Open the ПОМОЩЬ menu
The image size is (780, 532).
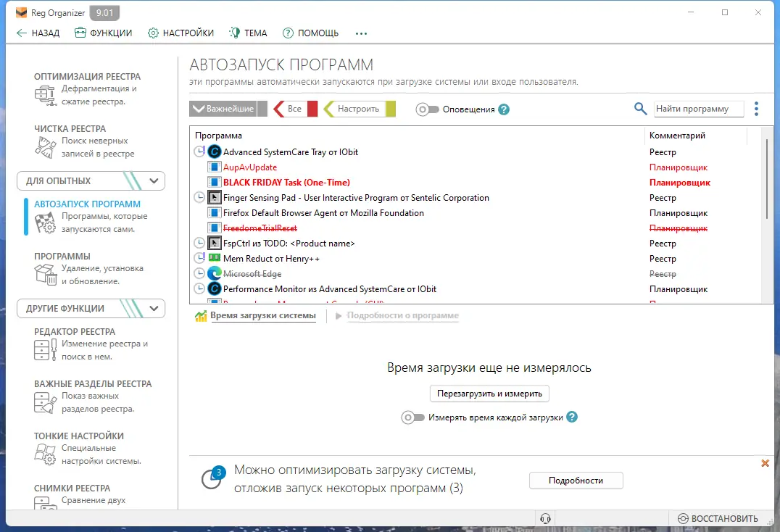pos(311,33)
